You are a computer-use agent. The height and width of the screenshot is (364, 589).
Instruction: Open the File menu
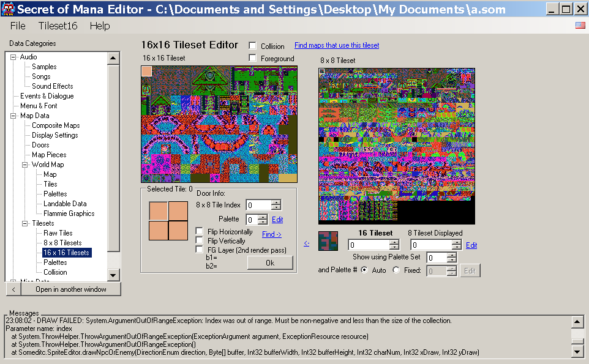18,26
